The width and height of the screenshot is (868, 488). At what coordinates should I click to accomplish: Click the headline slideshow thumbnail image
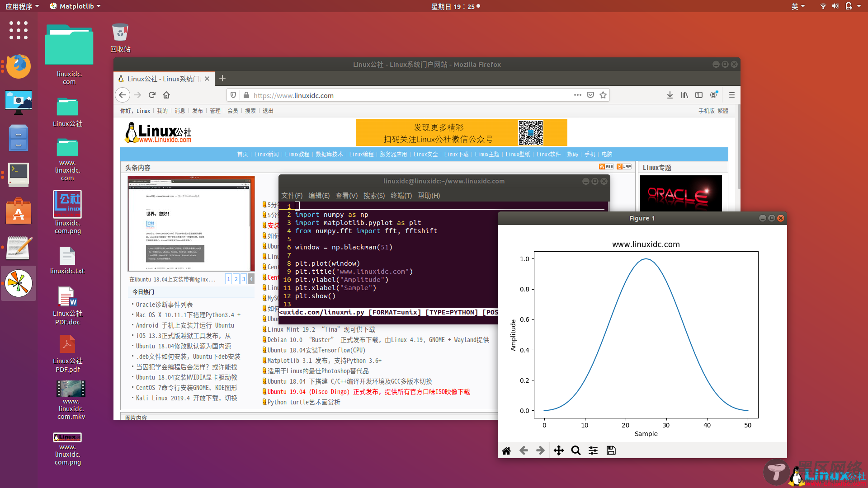point(191,224)
